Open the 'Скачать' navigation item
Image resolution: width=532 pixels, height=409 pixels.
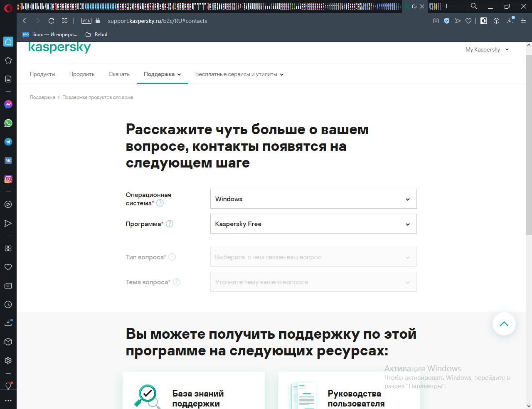[x=119, y=74]
